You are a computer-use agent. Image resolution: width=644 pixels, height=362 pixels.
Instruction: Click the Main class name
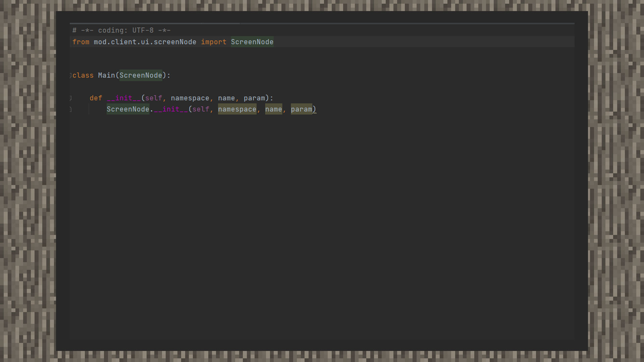click(107, 75)
